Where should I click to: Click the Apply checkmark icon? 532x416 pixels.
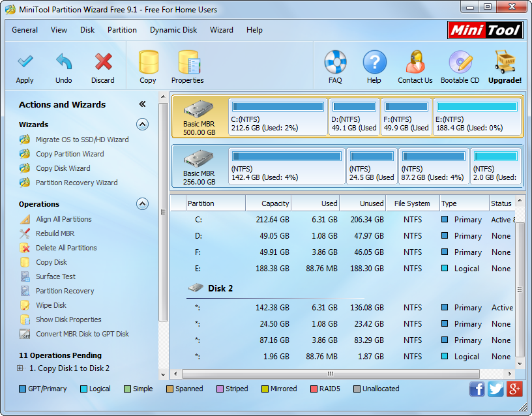click(x=25, y=62)
